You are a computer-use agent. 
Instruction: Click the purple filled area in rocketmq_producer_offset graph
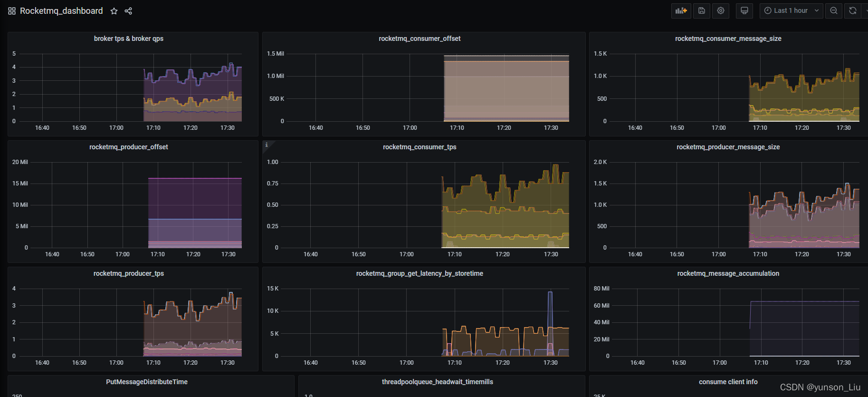click(x=195, y=198)
